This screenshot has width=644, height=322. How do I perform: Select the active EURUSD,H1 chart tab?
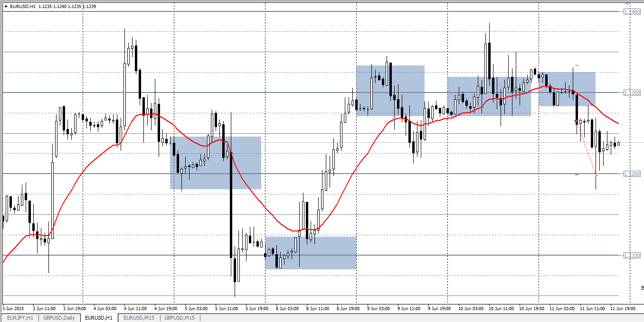click(x=99, y=318)
